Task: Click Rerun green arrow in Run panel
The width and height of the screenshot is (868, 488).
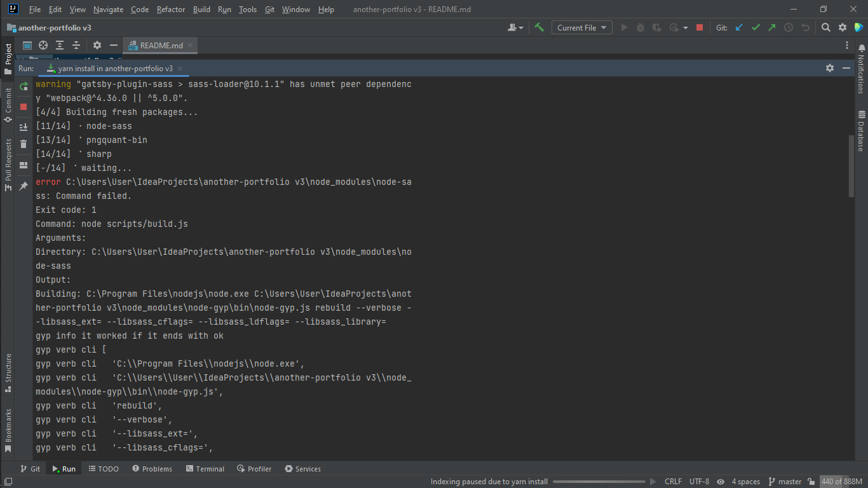Action: point(24,86)
